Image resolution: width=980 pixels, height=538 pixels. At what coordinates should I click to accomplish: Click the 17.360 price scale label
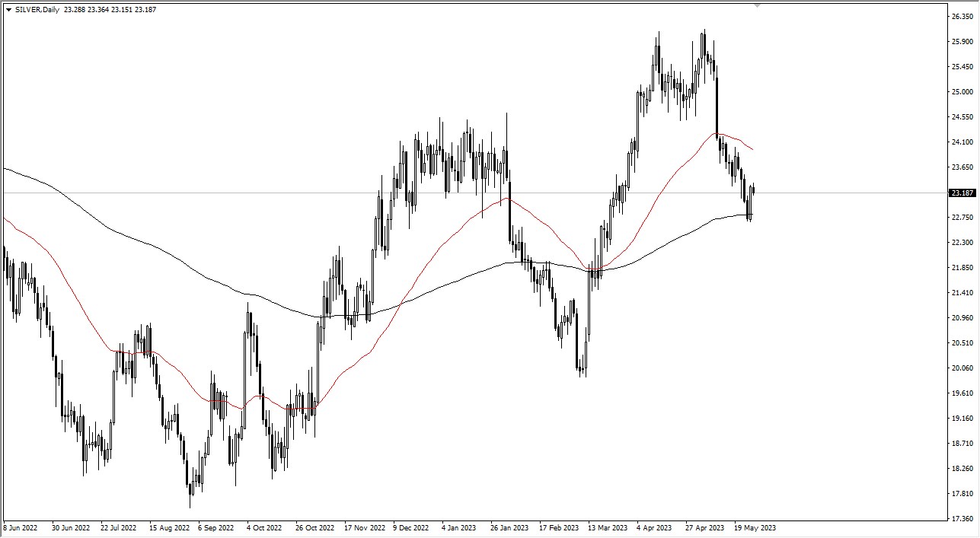click(x=962, y=519)
